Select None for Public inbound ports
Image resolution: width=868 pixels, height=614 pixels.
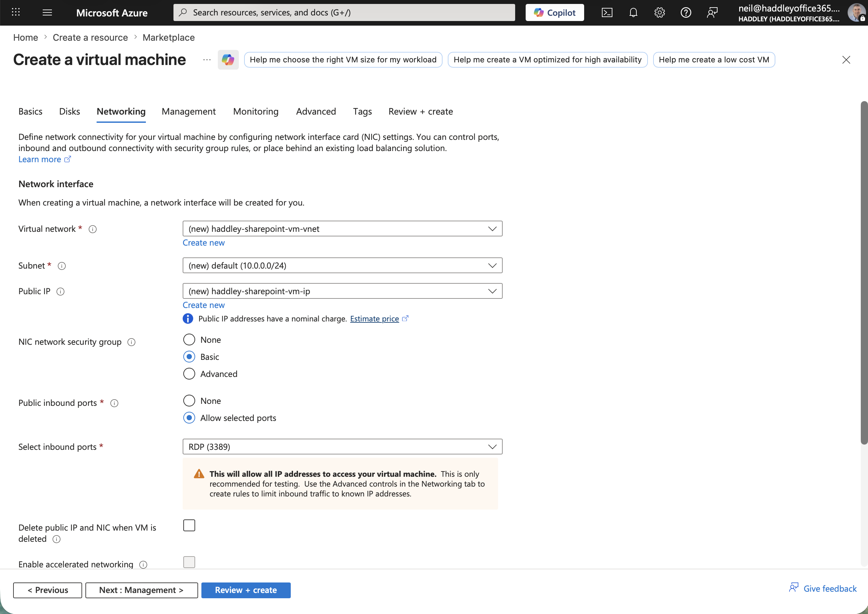[x=189, y=400]
